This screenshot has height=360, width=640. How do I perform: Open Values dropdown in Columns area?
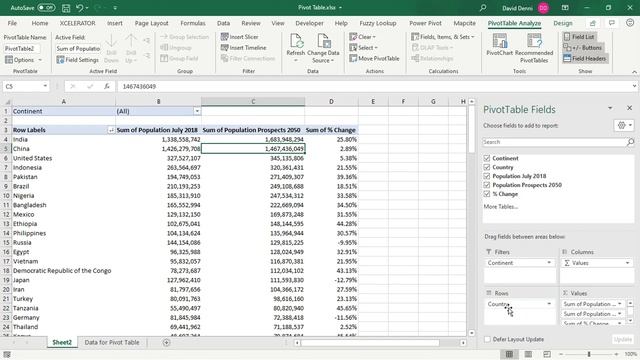pyautogui.click(x=627, y=263)
